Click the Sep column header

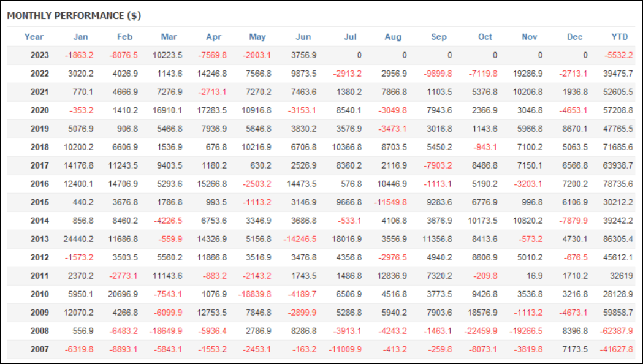pyautogui.click(x=439, y=37)
